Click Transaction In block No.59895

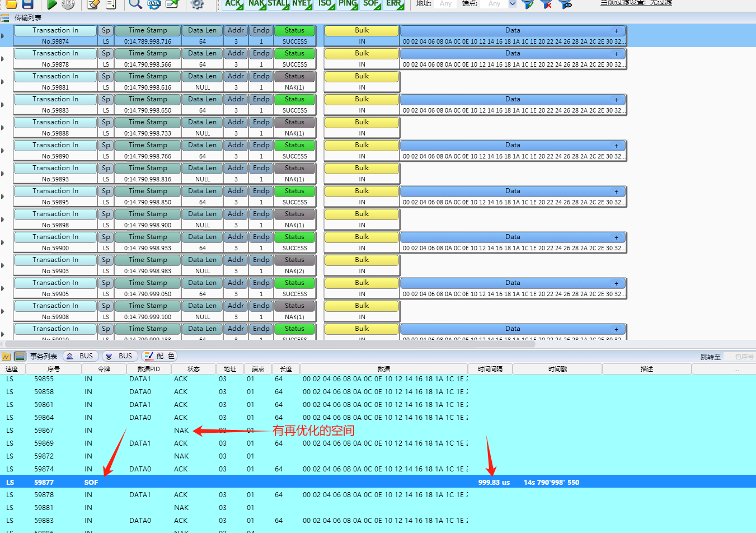coord(55,197)
